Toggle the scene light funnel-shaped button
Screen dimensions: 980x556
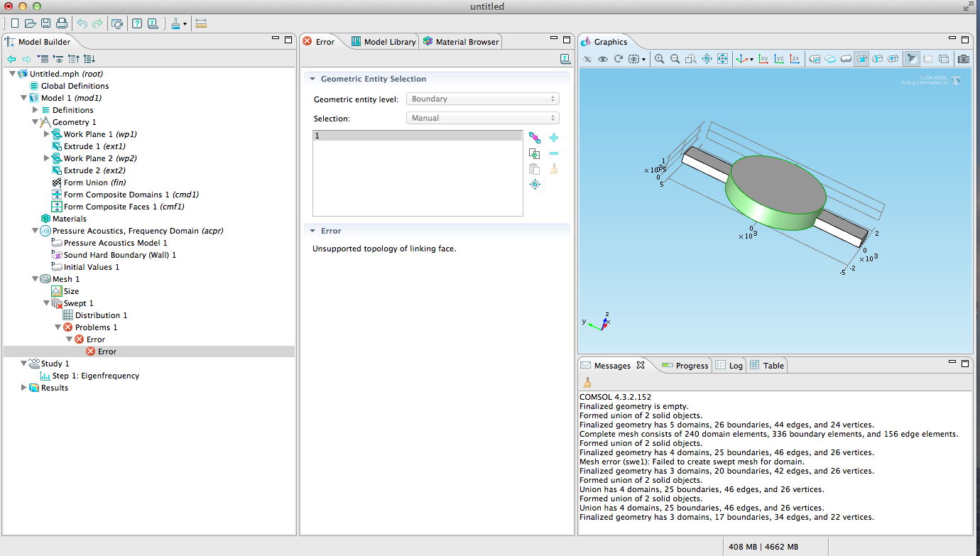(x=913, y=59)
